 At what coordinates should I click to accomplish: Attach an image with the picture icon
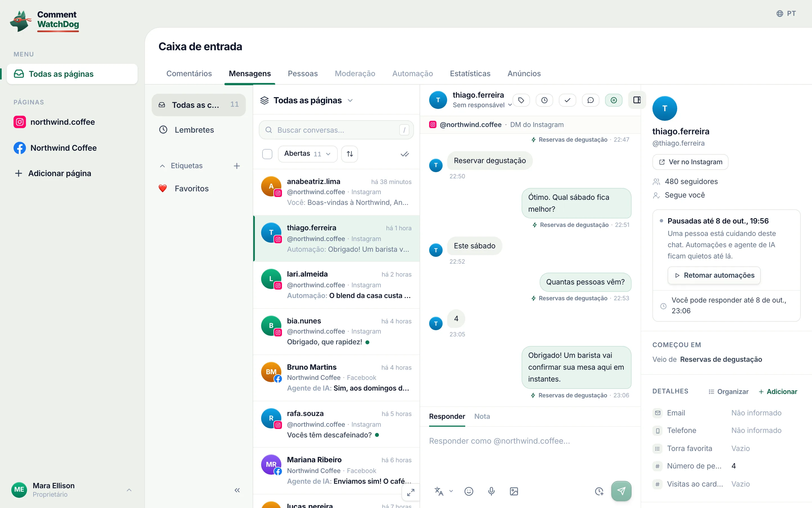point(514,491)
